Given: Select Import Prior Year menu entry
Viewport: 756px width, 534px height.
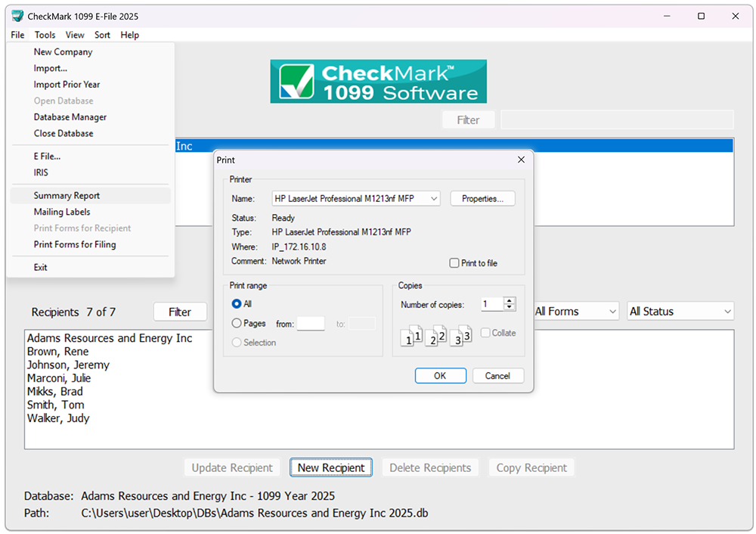Looking at the screenshot, I should (90, 85).
